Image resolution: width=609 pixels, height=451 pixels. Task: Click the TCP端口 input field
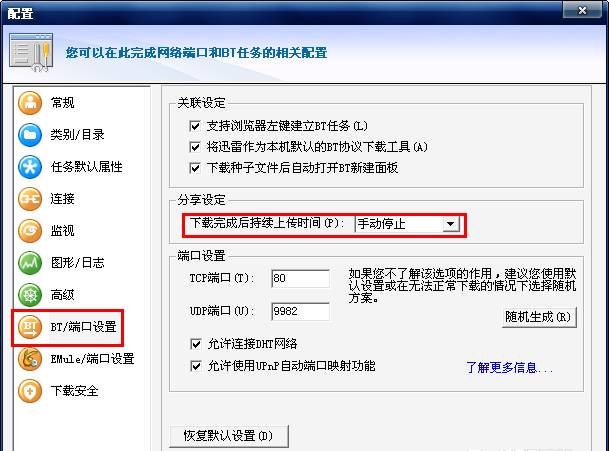tap(301, 279)
